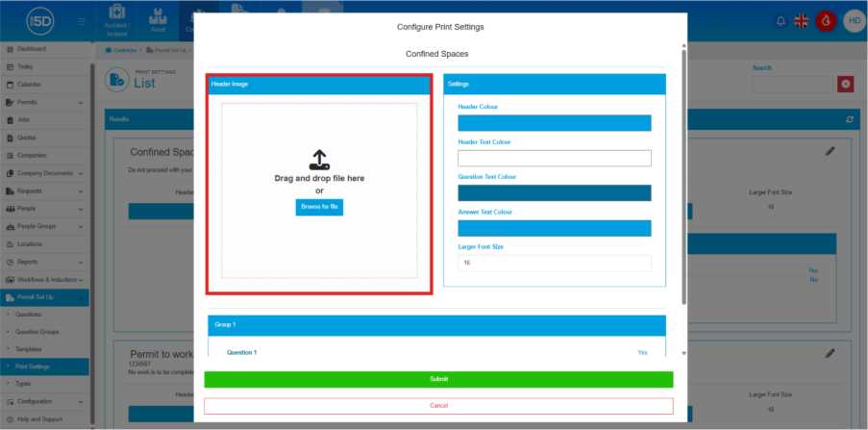Pick the Header Text Colour swatch

554,158
